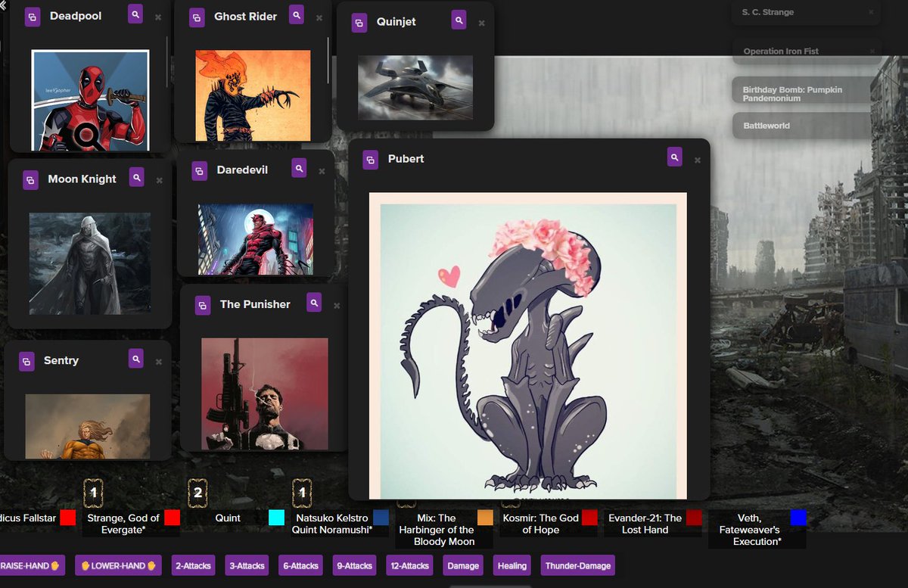The width and height of the screenshot is (908, 588).
Task: Run the 3-Attacks macro
Action: point(247,566)
